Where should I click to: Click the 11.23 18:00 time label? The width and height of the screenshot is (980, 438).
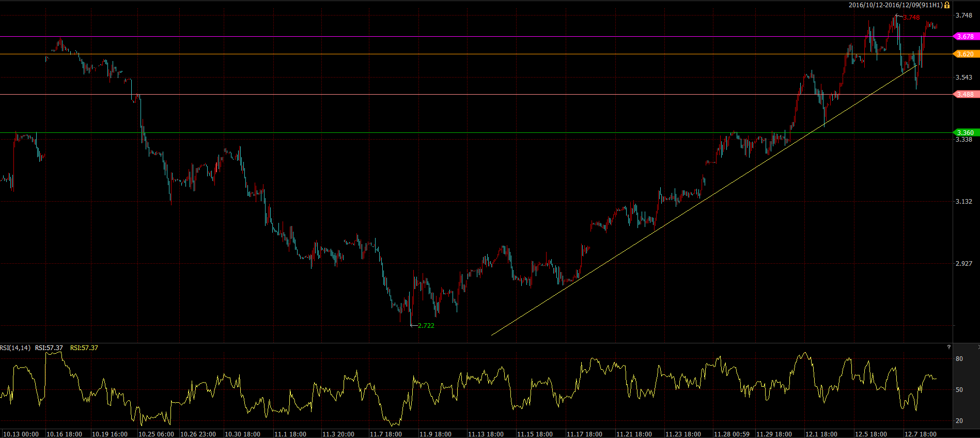[683, 434]
